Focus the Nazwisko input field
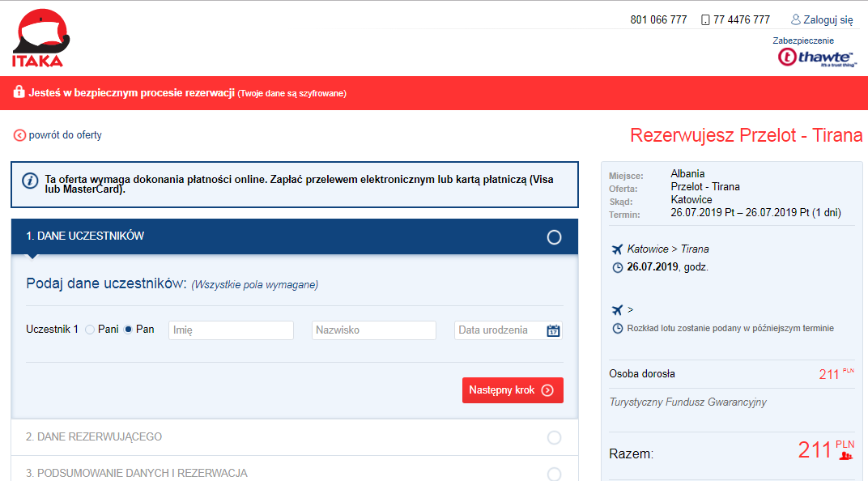 click(x=373, y=330)
